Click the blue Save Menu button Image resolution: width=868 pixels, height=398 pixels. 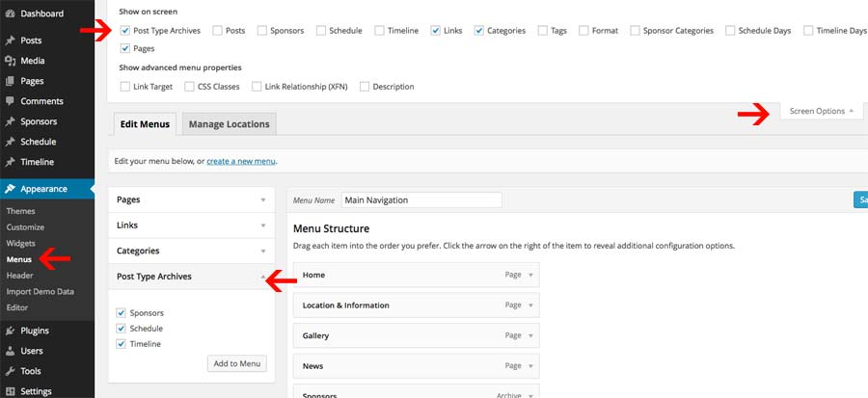[861, 200]
